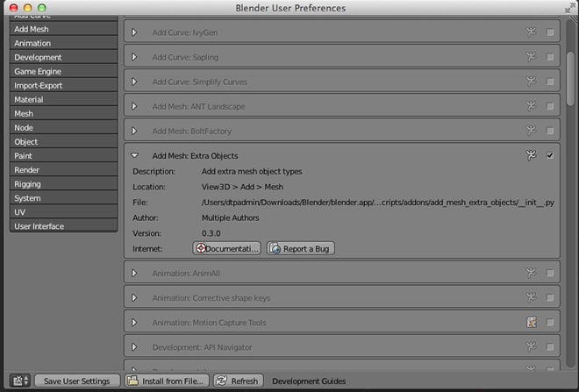Expand the Add Curve: Simplify Curves entry
The width and height of the screenshot is (579, 392).
(x=134, y=82)
